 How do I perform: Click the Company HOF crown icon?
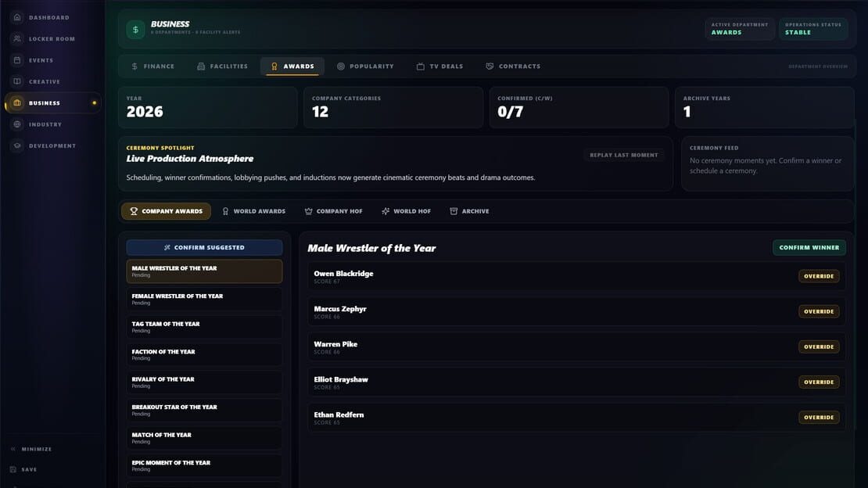click(308, 211)
